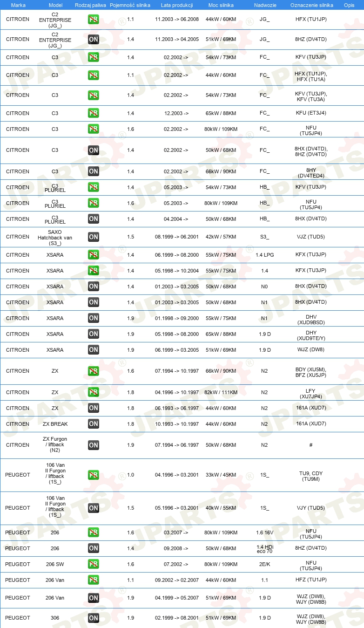Click the ON icon in the C3 8HY 66kW row
The height and width of the screenshot is (628, 364).
pos(94,171)
